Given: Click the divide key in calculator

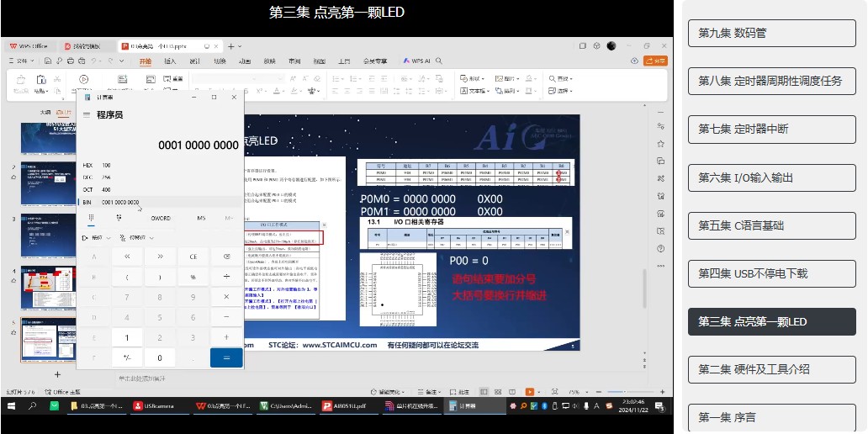Looking at the screenshot, I should pos(226,276).
